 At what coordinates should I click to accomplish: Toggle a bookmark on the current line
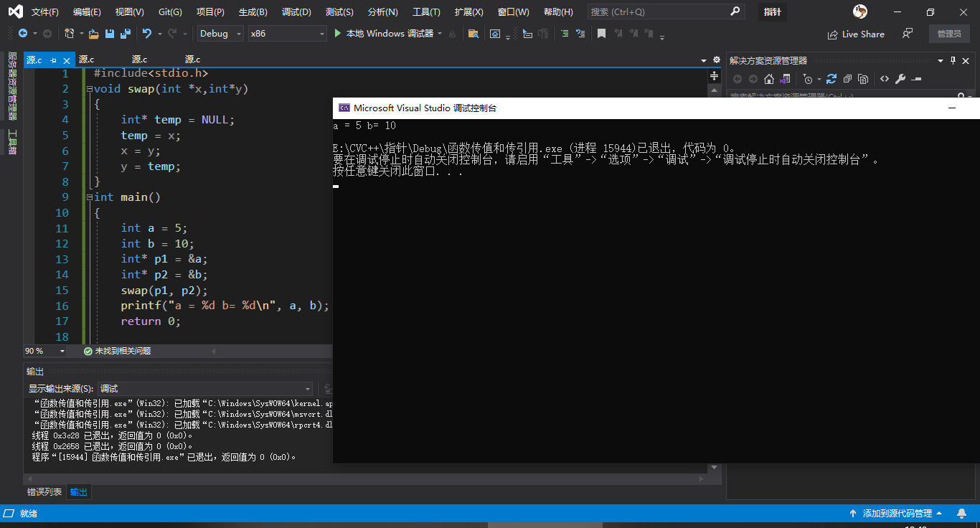[601, 34]
